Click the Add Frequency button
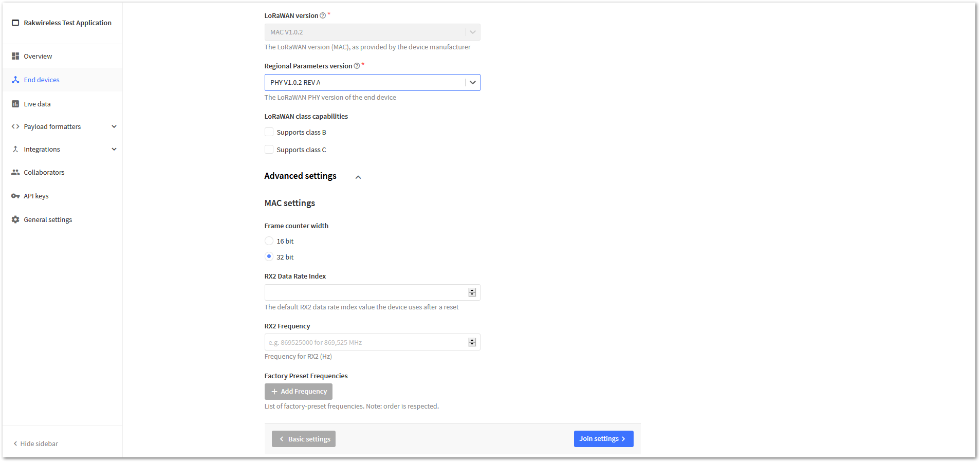This screenshot has height=462, width=980. [x=299, y=392]
